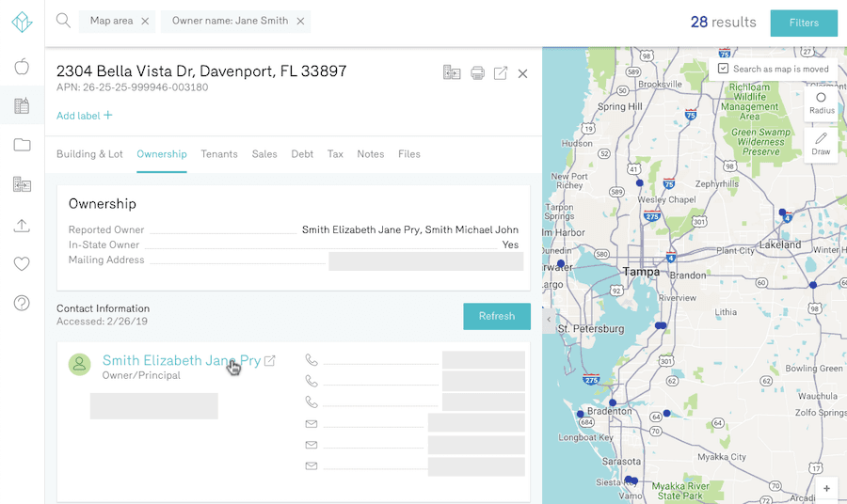Open help question mark icon

pyautogui.click(x=22, y=303)
